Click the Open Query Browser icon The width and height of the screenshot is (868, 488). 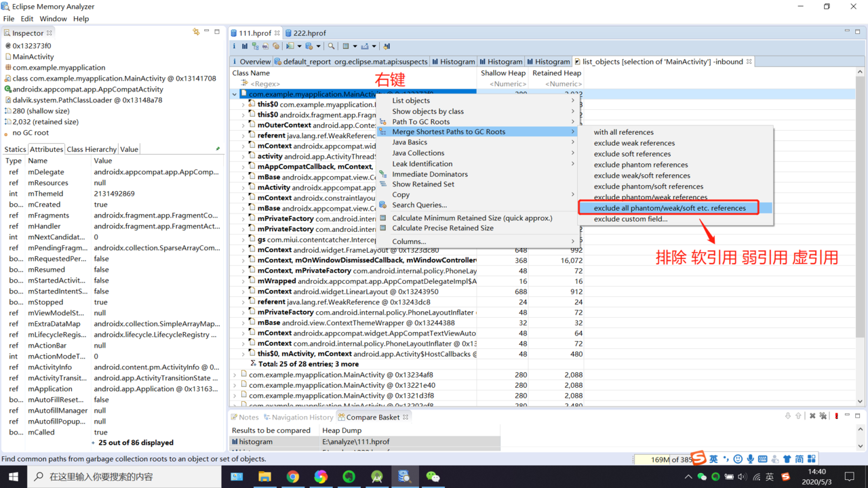[309, 46]
